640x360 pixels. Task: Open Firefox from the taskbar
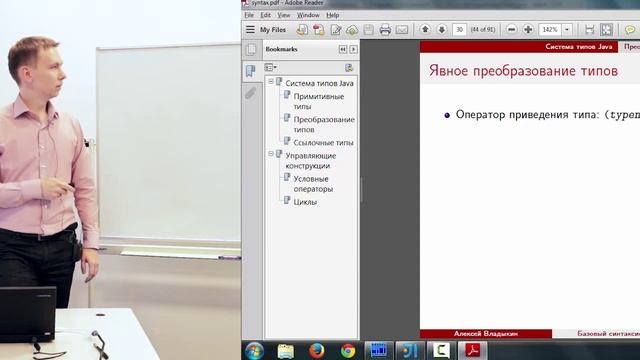pos(317,351)
